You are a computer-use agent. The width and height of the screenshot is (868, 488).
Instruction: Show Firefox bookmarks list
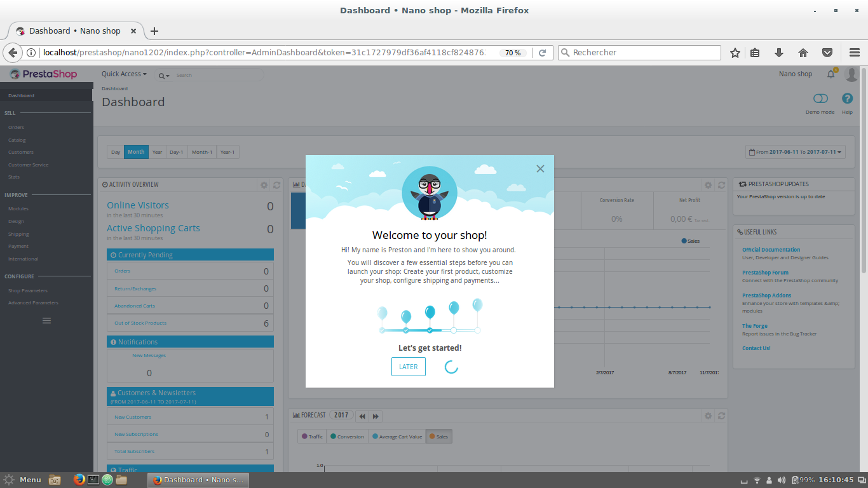coord(755,53)
